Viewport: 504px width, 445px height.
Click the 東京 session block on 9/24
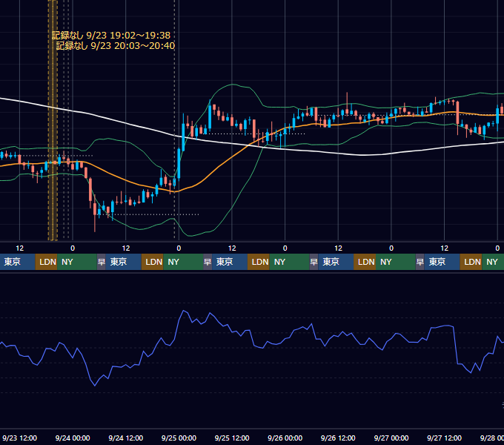(x=124, y=262)
